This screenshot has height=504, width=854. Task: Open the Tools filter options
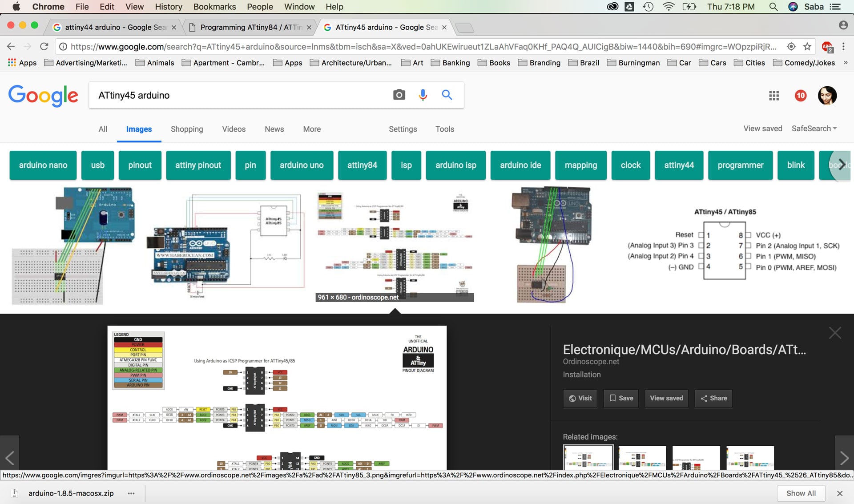pos(444,129)
